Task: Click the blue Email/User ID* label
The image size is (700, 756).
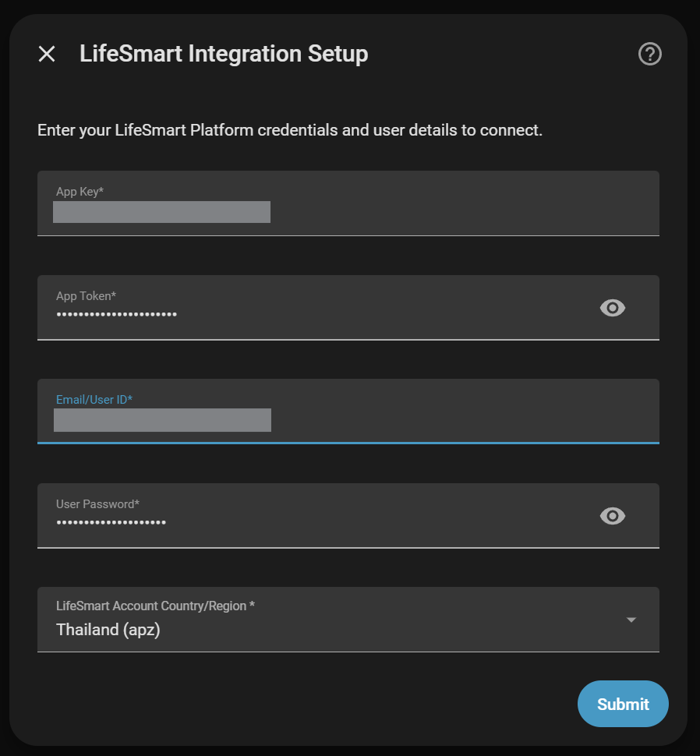Action: (x=94, y=400)
